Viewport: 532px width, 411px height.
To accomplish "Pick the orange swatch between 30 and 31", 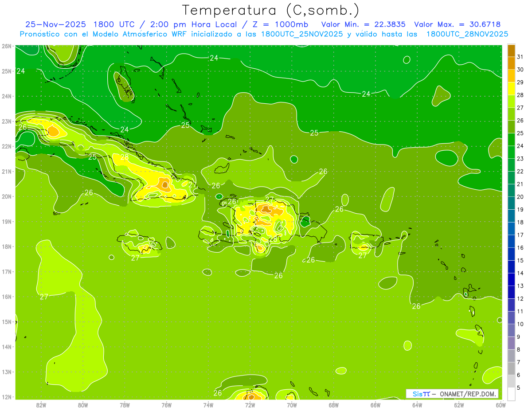I will point(512,63).
